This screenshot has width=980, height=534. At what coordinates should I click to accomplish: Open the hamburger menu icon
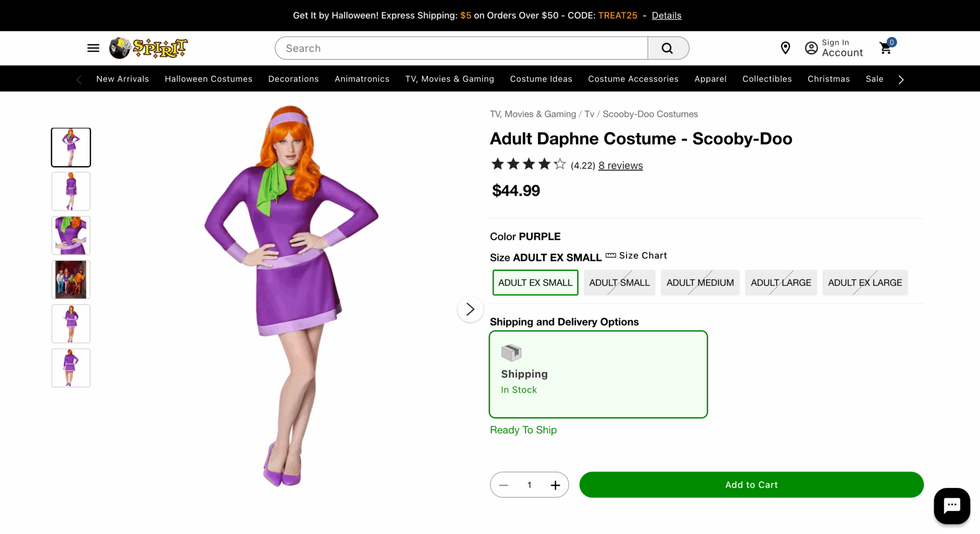pyautogui.click(x=93, y=48)
